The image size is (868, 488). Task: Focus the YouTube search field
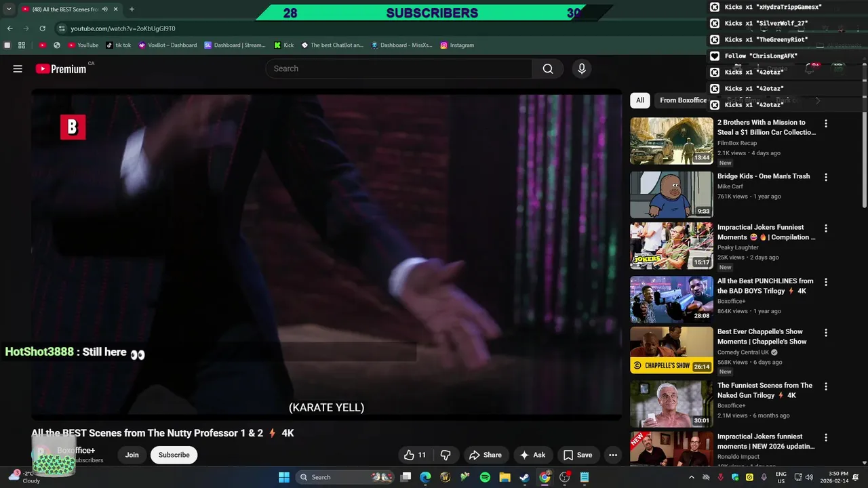(x=399, y=68)
